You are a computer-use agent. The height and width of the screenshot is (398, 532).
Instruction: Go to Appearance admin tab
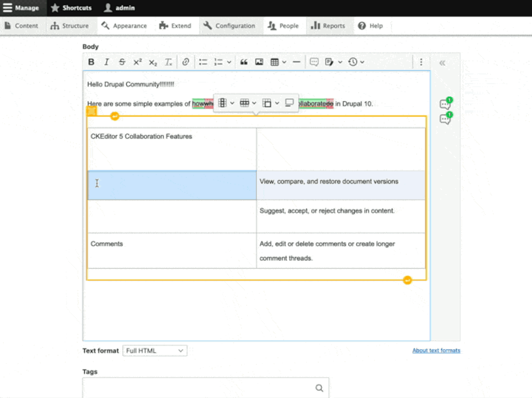124,26
